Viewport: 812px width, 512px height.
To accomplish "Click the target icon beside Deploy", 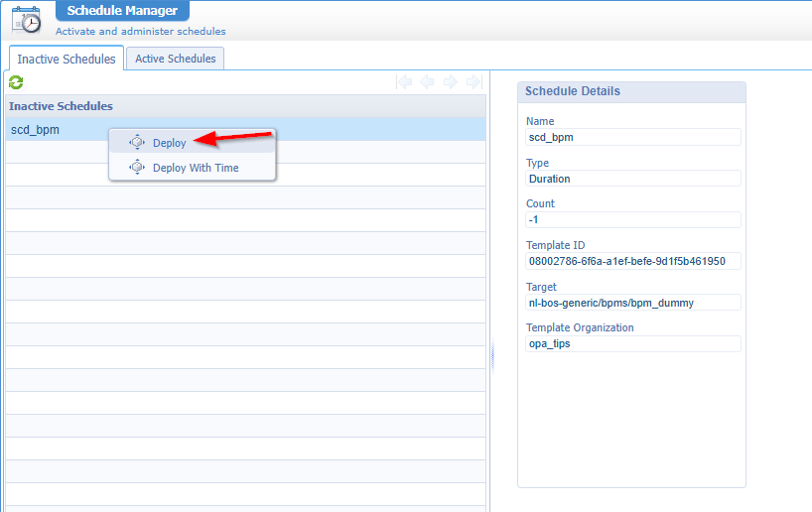I will pyautogui.click(x=137, y=143).
